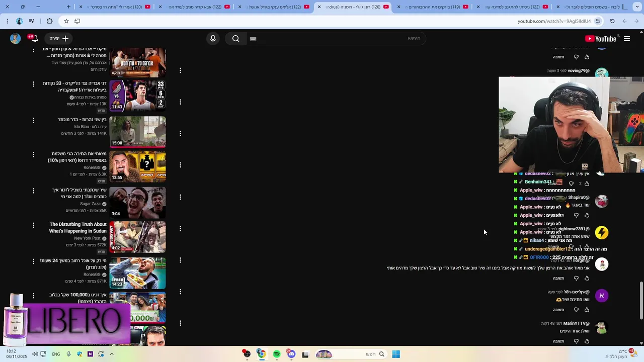Viewport: 644px width, 362px height.
Task: View site information icon beside the URL
Action: pyautogui.click(x=598, y=21)
